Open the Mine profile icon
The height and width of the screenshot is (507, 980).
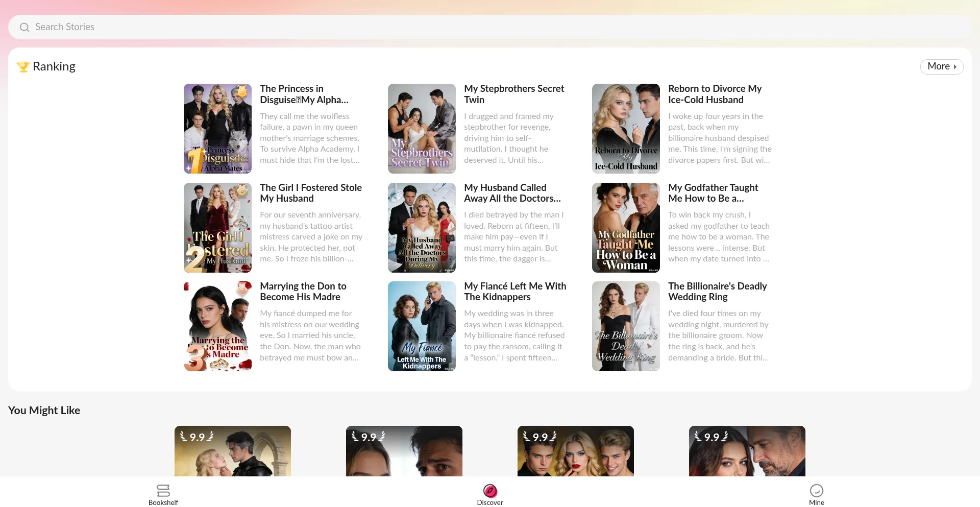point(817,491)
